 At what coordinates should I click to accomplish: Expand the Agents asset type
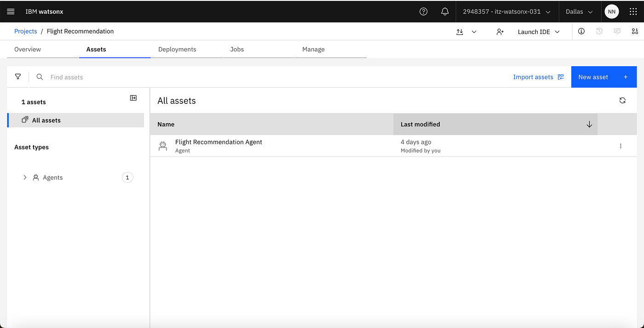coord(25,177)
